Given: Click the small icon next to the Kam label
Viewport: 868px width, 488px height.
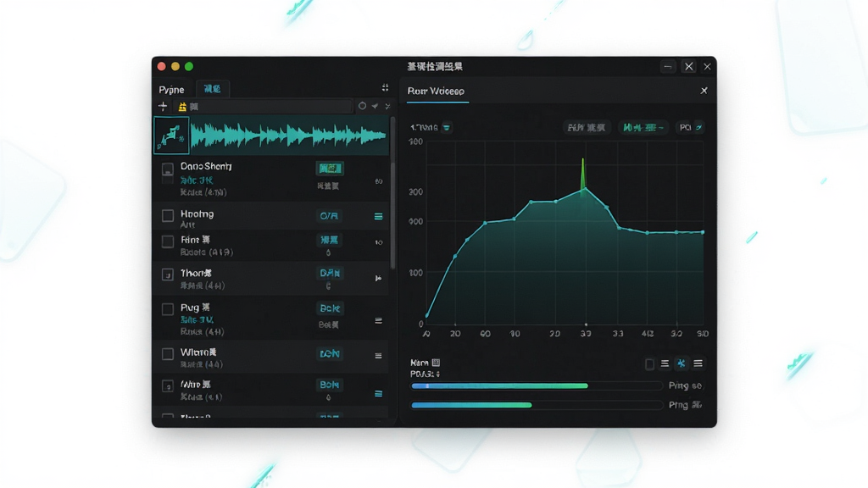Looking at the screenshot, I should pyautogui.click(x=436, y=363).
